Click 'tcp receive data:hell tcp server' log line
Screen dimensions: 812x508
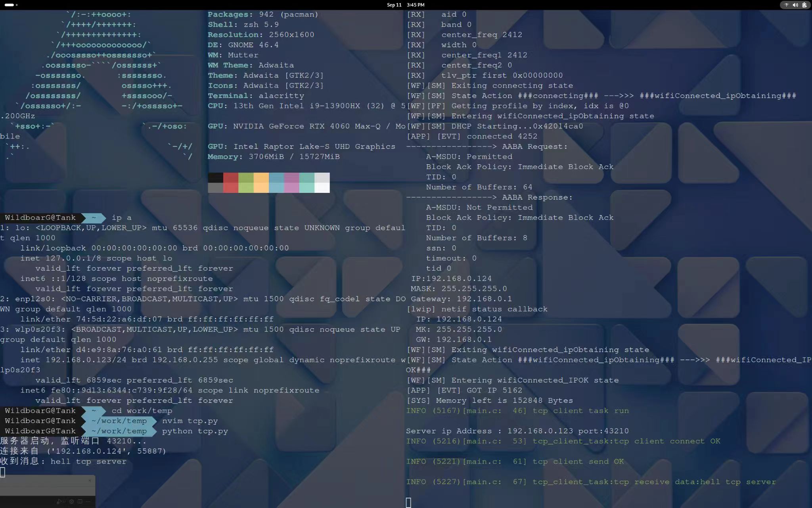point(591,482)
